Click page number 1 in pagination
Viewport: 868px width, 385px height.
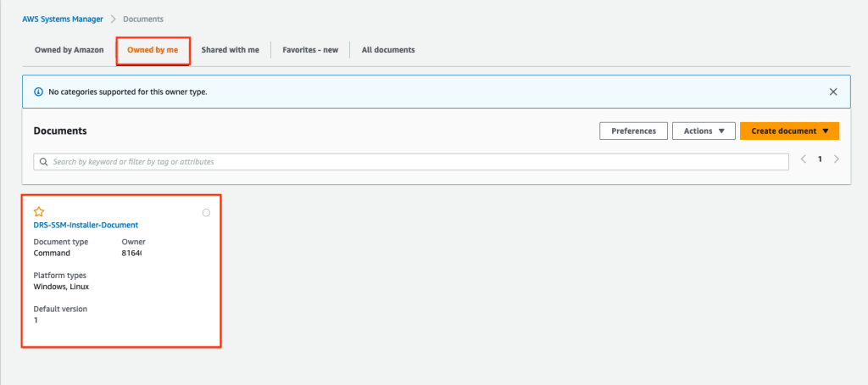pos(820,159)
